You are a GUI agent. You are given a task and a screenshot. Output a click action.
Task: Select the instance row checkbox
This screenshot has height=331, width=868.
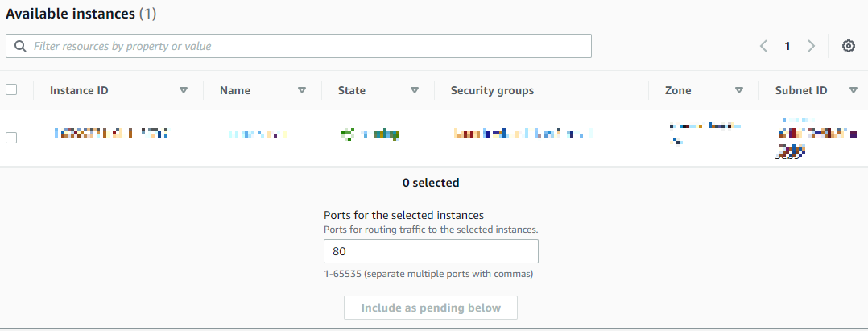coord(11,138)
